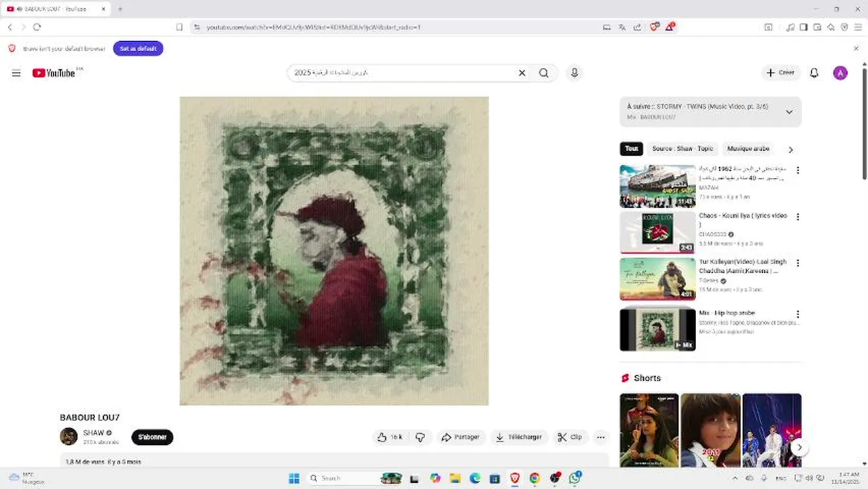Screen dimensions: 868x489
Task: Click the translate page icon
Action: [x=621, y=27]
